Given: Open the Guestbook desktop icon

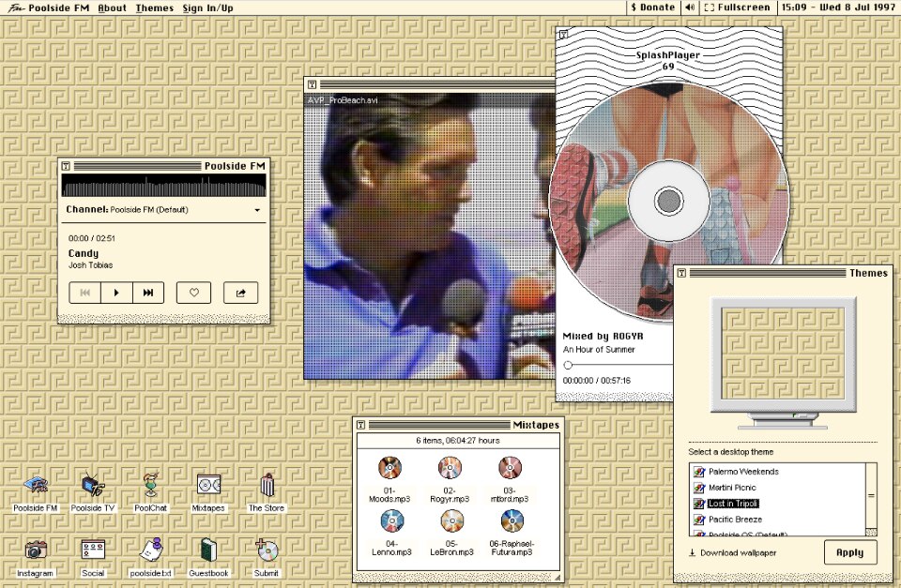Looking at the screenshot, I should (x=208, y=550).
